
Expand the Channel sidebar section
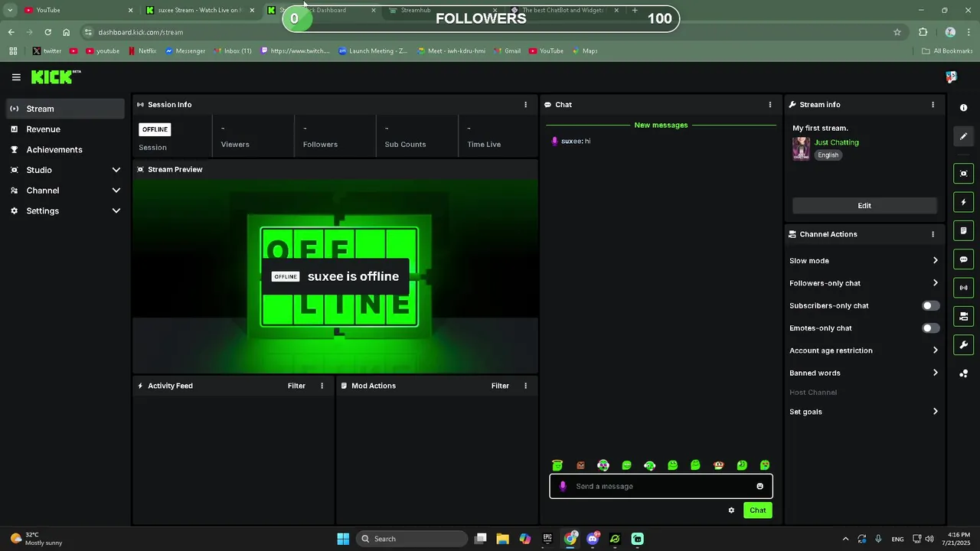pos(65,191)
